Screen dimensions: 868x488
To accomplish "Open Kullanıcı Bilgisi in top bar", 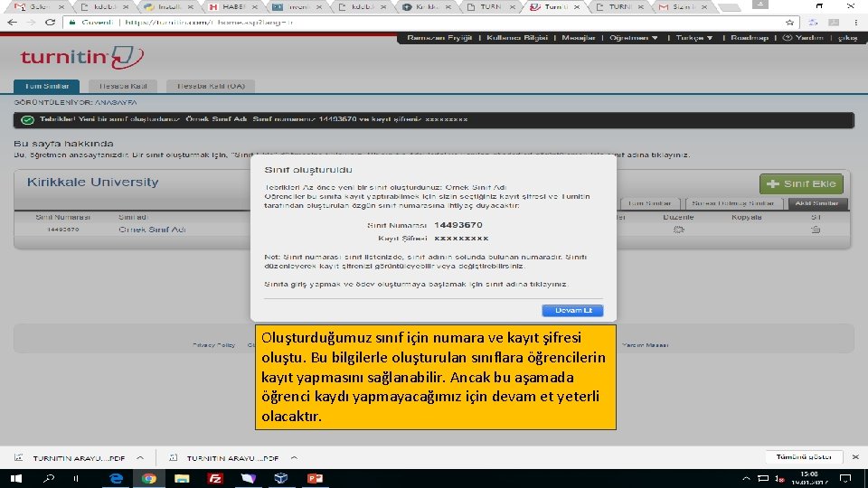I will point(517,38).
